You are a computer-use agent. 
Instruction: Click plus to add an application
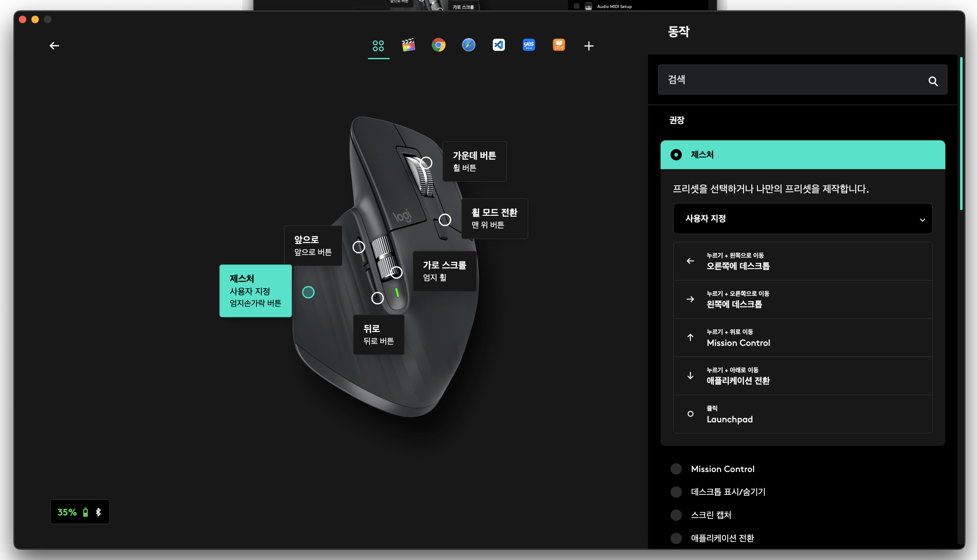coord(589,45)
